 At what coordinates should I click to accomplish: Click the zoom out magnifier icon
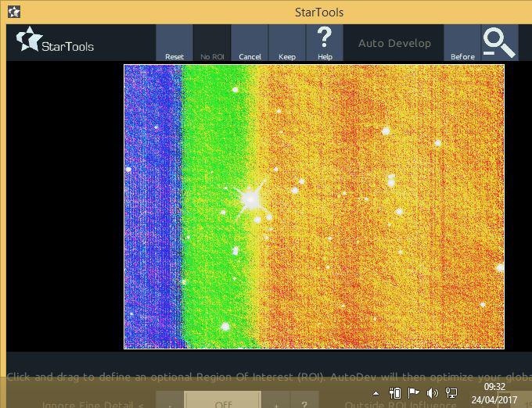pyautogui.click(x=500, y=43)
